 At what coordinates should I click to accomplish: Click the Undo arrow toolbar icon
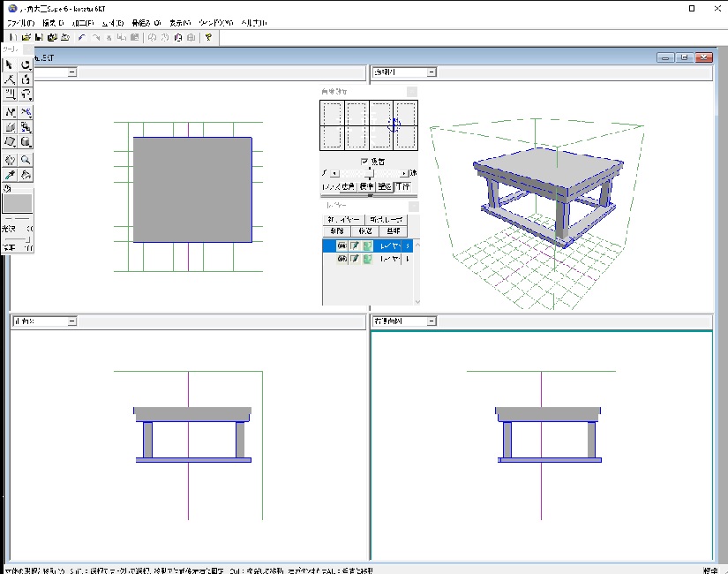[82, 38]
